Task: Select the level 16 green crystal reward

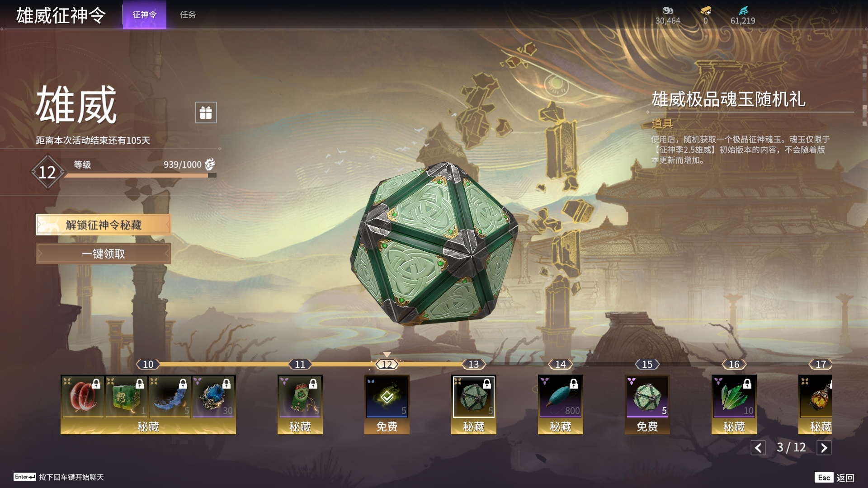Action: [734, 397]
